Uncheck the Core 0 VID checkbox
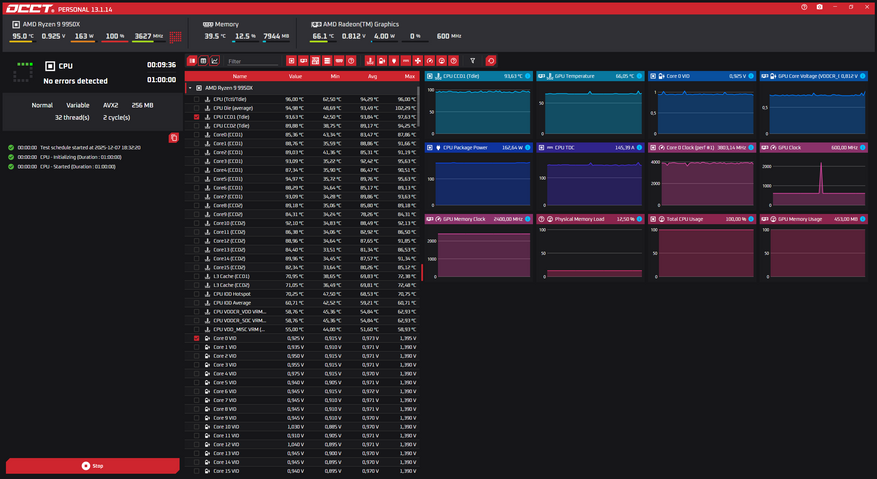This screenshot has width=877, height=479. [197, 338]
